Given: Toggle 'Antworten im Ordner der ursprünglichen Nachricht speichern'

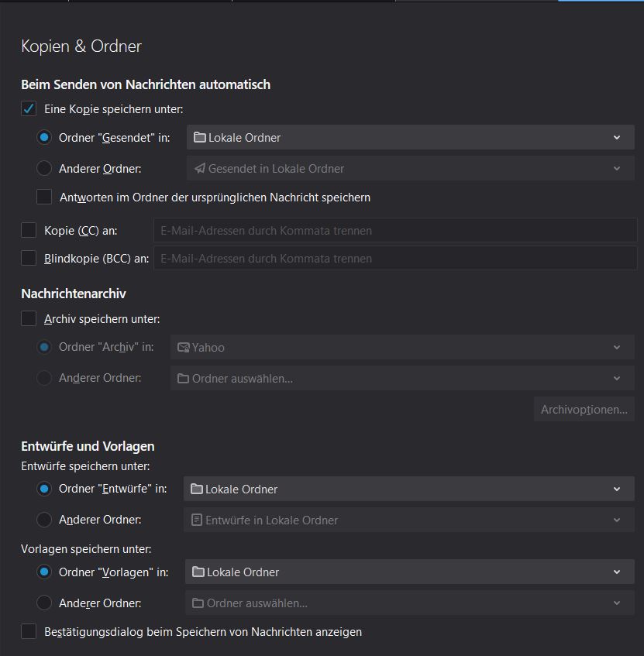Looking at the screenshot, I should [x=44, y=197].
